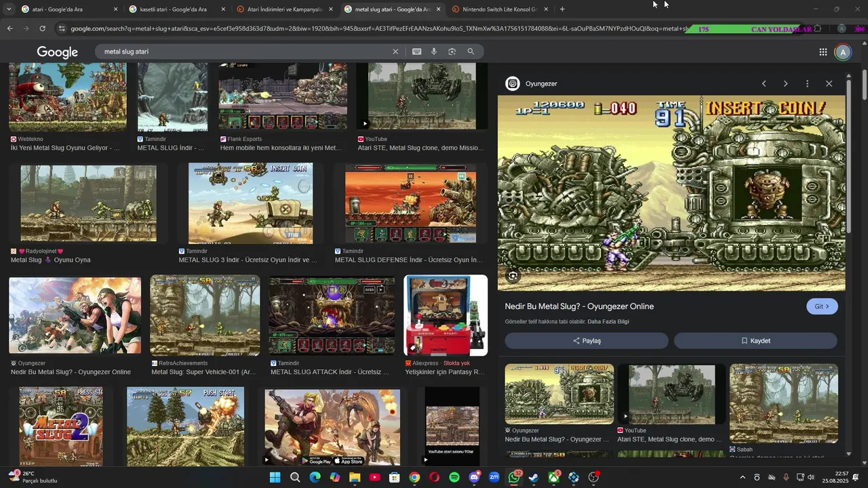Open WhatsApp from the taskbar
Image resolution: width=868 pixels, height=488 pixels.
[x=514, y=477]
